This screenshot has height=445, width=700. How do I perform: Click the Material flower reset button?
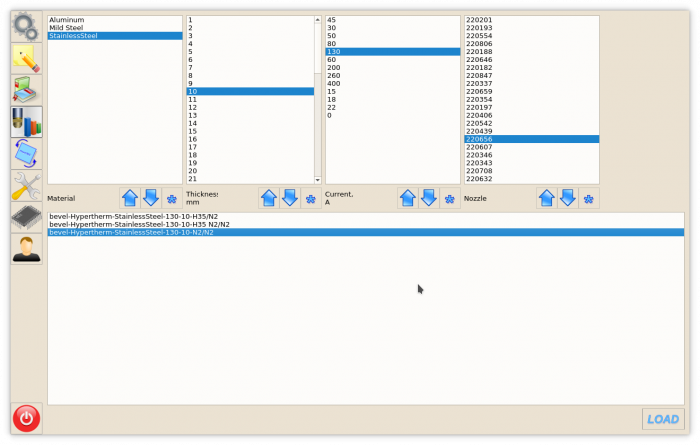point(172,198)
